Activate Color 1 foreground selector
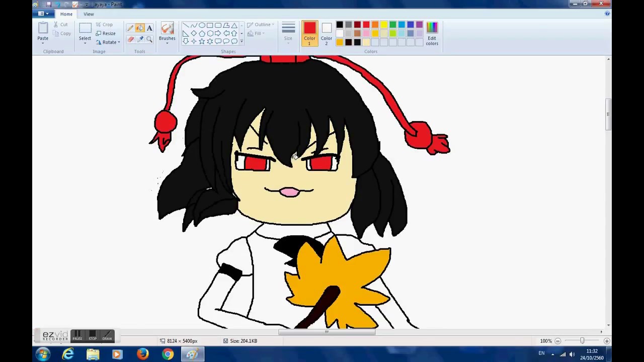Viewport: 644px width, 362px height. point(309,33)
